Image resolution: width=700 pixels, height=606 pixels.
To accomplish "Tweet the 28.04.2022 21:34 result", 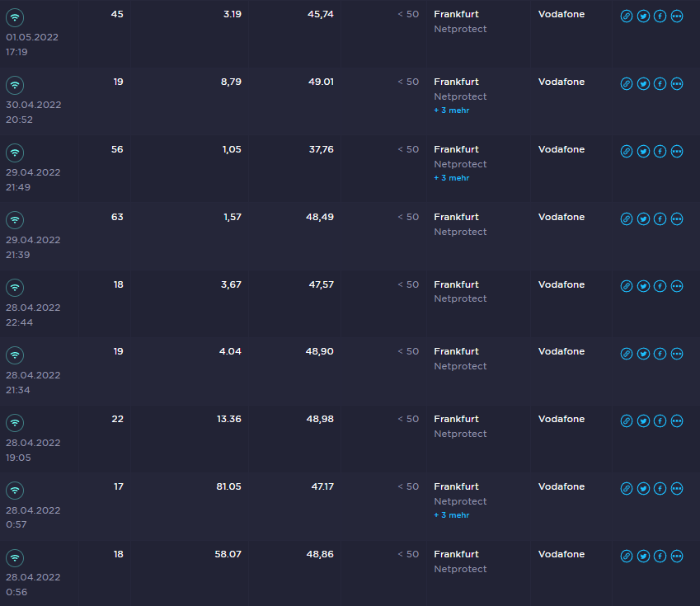I will [x=643, y=354].
